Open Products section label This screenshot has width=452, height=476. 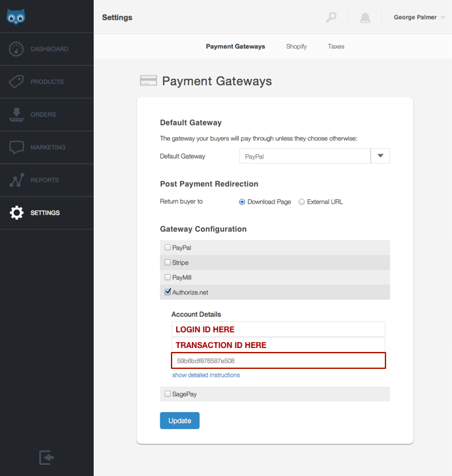[x=47, y=82]
